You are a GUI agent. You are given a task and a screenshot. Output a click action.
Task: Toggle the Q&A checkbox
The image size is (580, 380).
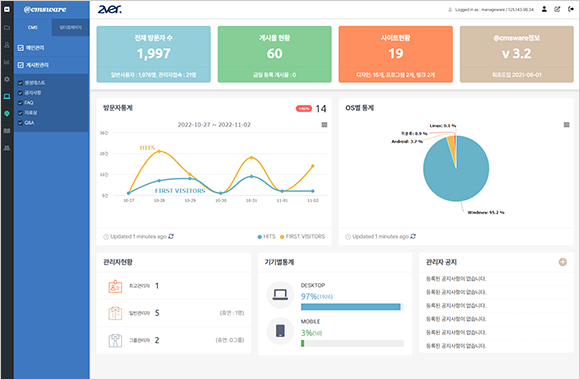point(20,122)
